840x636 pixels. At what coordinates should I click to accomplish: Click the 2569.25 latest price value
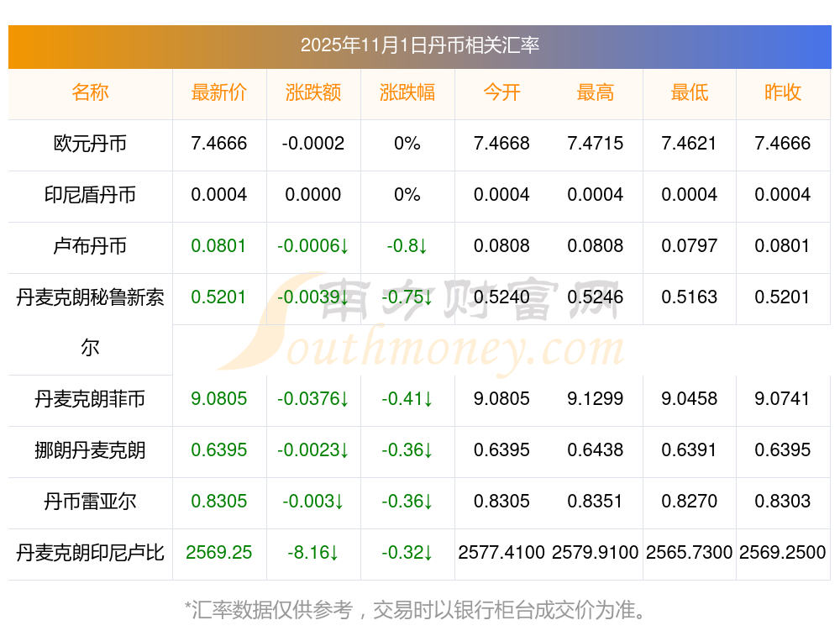click(x=219, y=553)
